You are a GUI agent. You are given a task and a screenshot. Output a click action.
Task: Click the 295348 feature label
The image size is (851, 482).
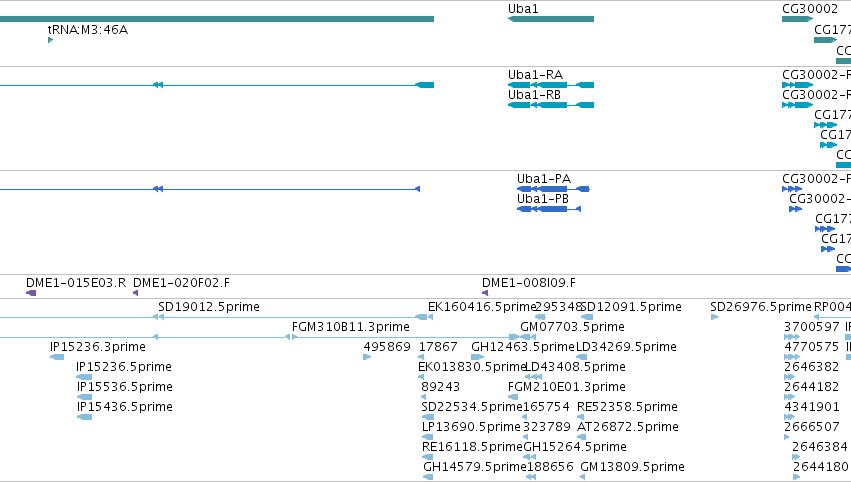[558, 307]
